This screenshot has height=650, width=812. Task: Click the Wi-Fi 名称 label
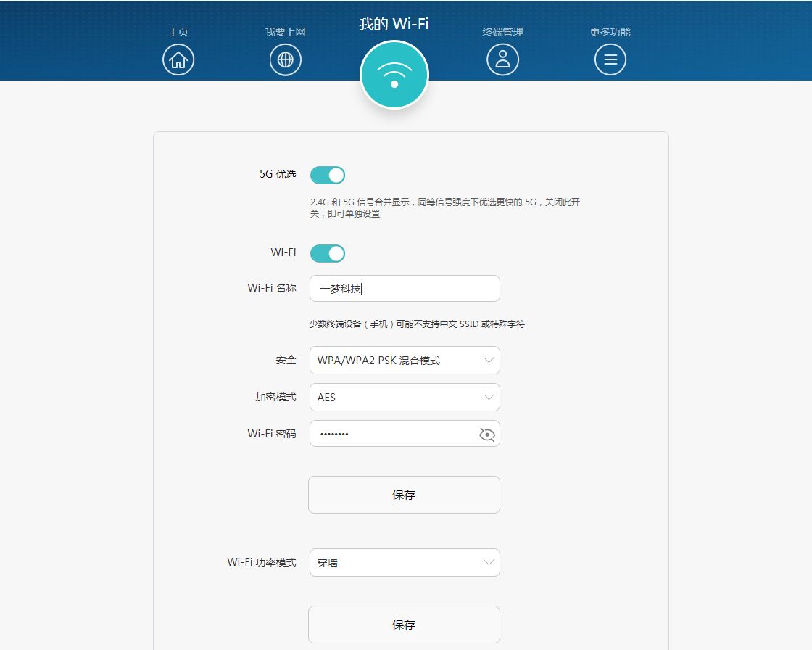click(272, 288)
